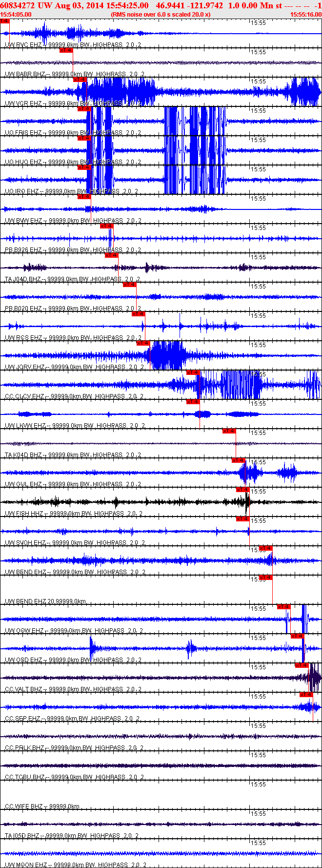Click the event ID 60834272 in header

pos(17,5)
